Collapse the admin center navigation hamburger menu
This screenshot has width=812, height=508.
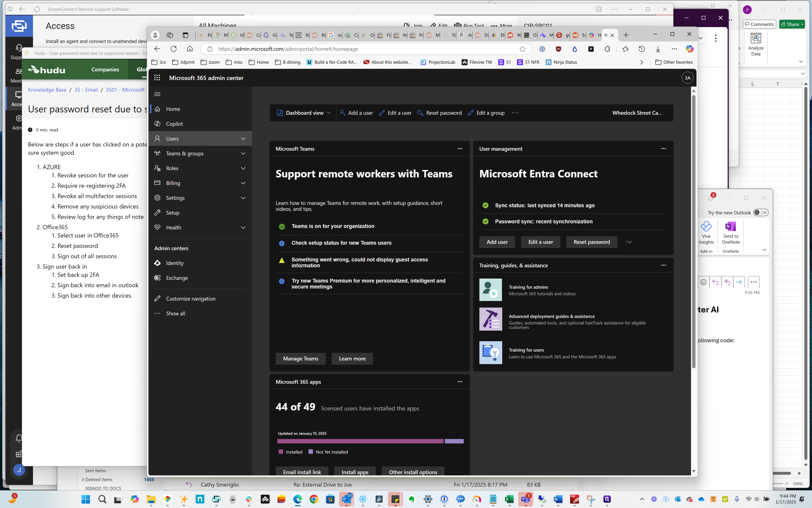click(x=157, y=94)
